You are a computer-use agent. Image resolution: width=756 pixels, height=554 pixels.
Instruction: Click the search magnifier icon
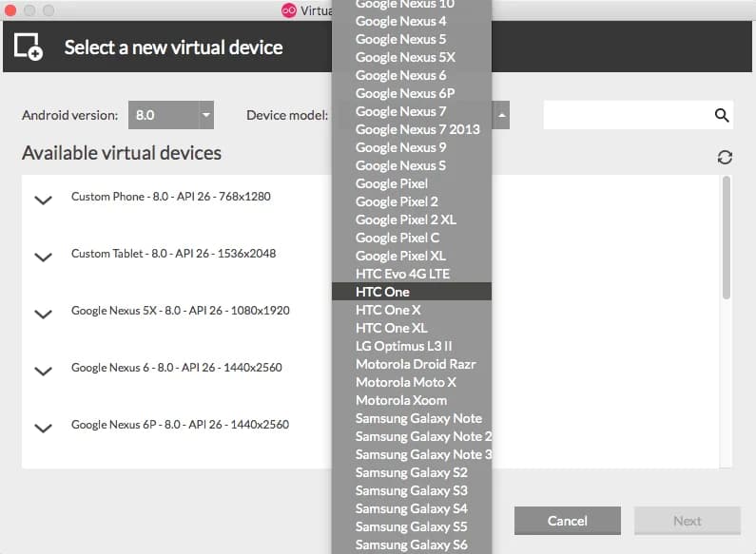click(x=721, y=115)
